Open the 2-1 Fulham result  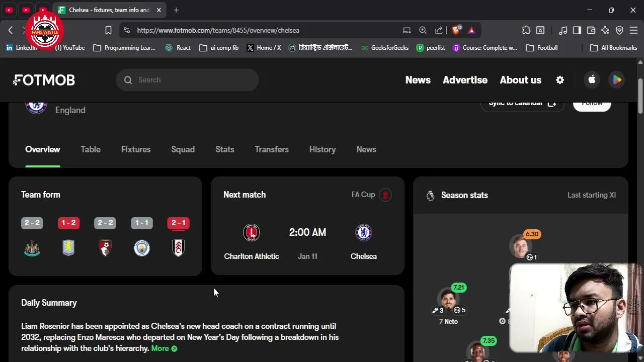pyautogui.click(x=179, y=223)
